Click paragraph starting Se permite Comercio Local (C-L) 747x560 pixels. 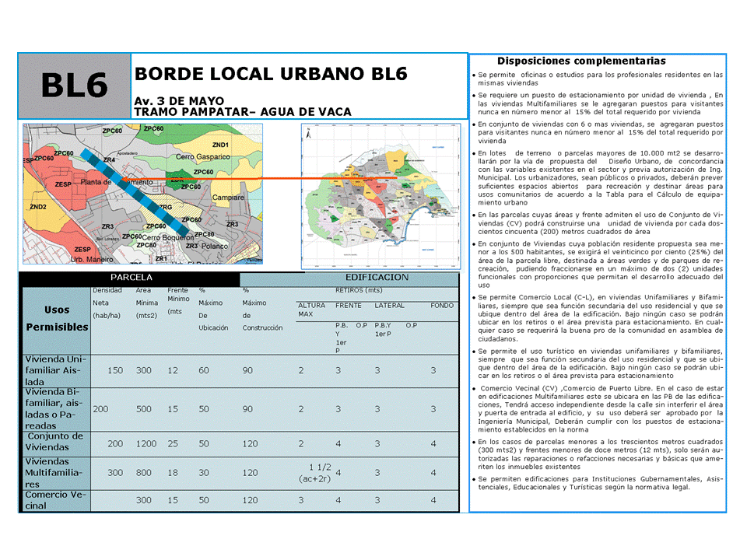point(600,318)
